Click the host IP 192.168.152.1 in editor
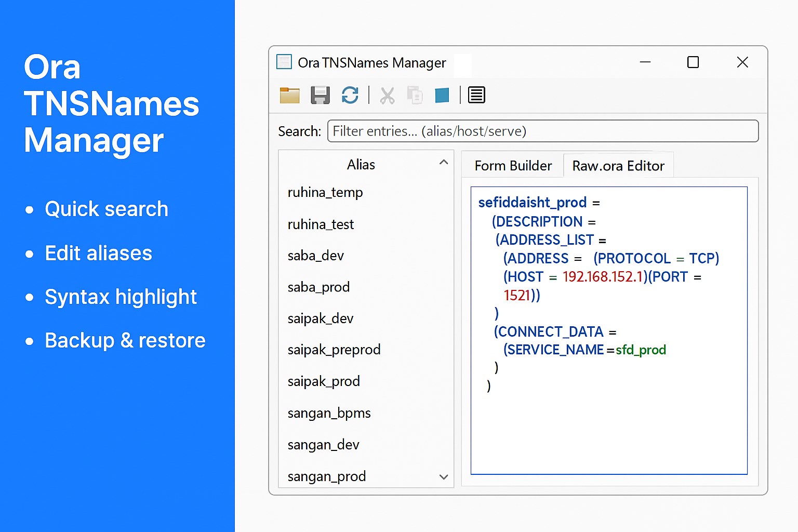798x532 pixels. coord(603,277)
